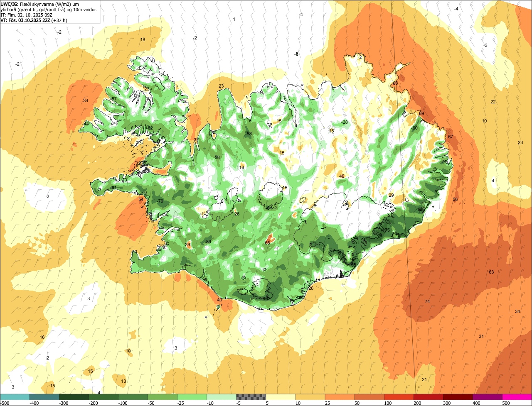The width and height of the screenshot is (532, 406).
Task: Click the map value '57' in the Westfjords
Action: pos(114,99)
